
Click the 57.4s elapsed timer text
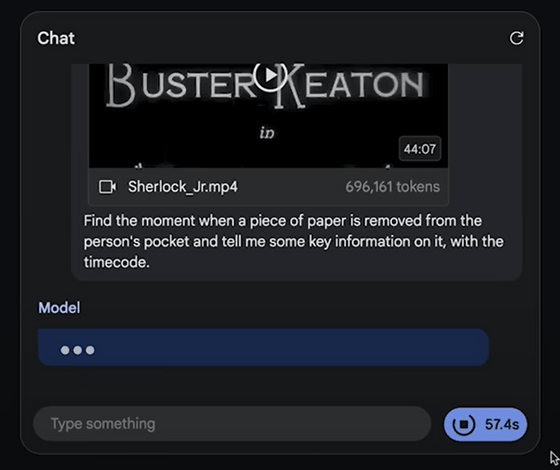pyautogui.click(x=502, y=424)
